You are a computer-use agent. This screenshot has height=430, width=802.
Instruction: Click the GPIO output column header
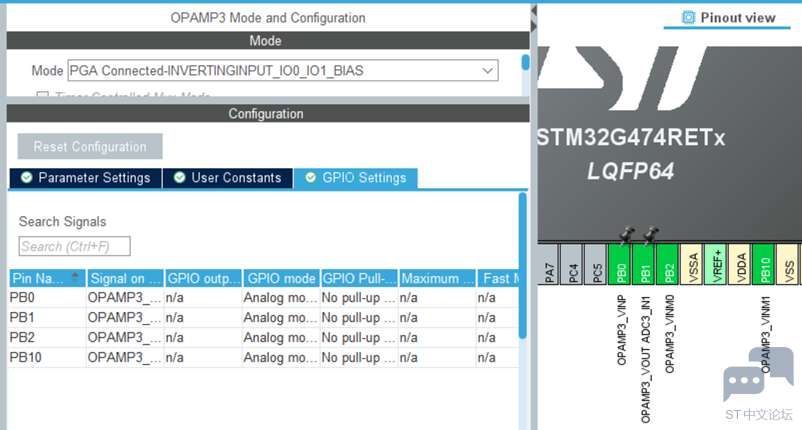click(204, 279)
